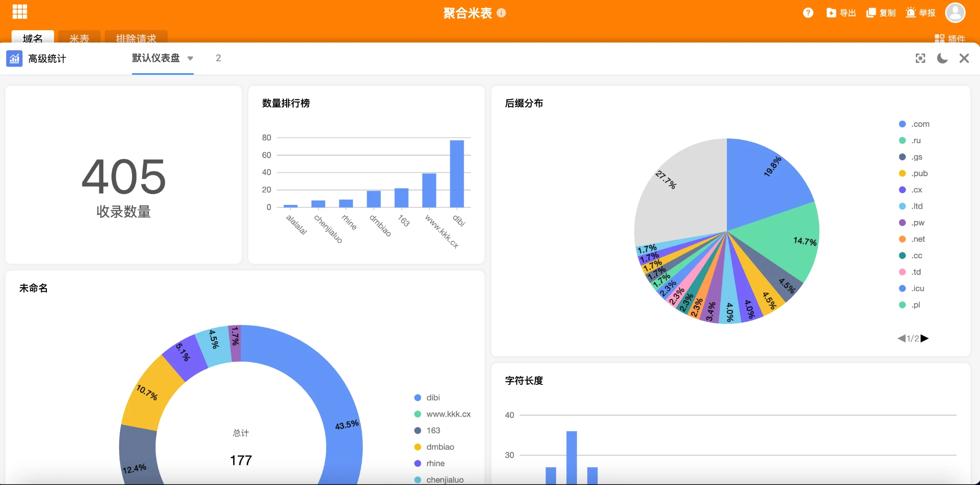Click the info icon beside 聚合米表
This screenshot has width=980, height=485.
point(501,13)
